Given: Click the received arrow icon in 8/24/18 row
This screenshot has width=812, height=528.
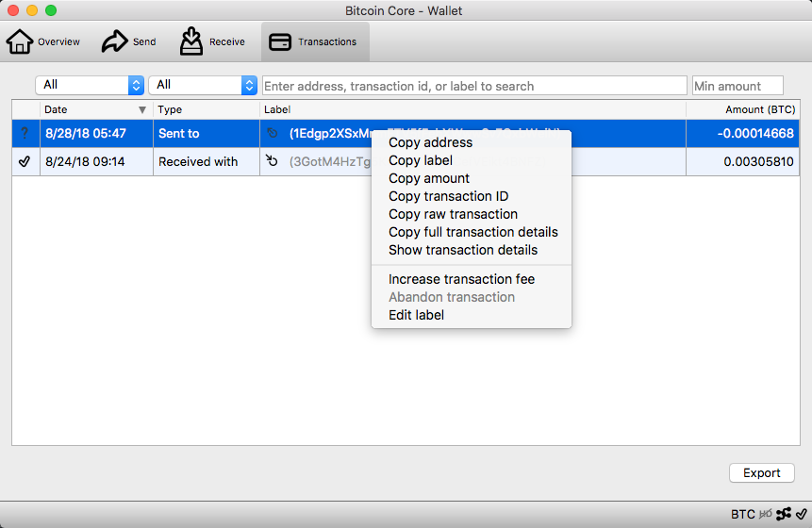Looking at the screenshot, I should [x=272, y=160].
